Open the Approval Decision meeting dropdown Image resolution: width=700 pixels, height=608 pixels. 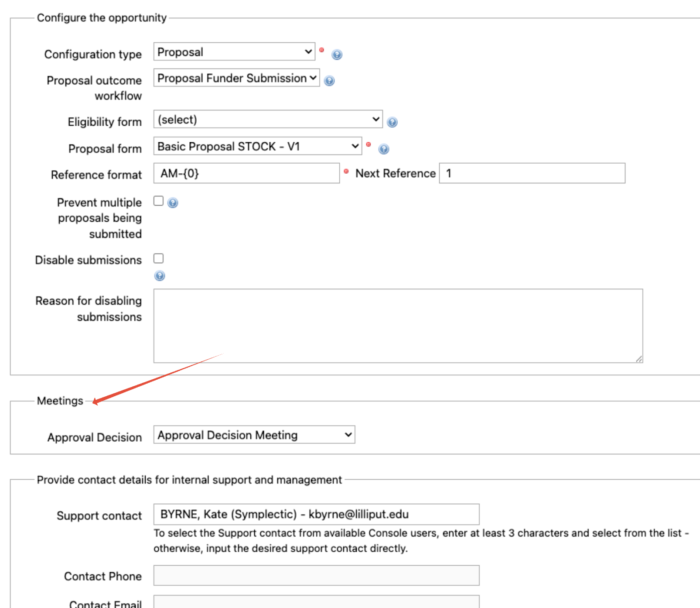[x=254, y=435]
